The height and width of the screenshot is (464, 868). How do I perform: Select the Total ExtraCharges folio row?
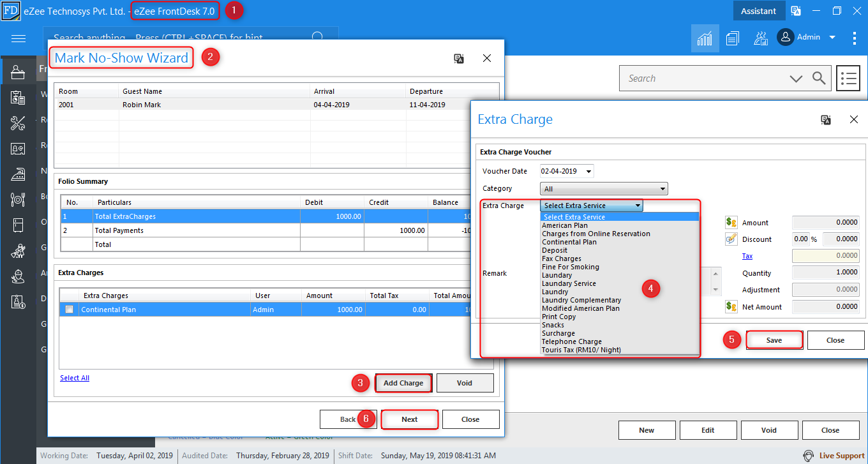click(266, 216)
